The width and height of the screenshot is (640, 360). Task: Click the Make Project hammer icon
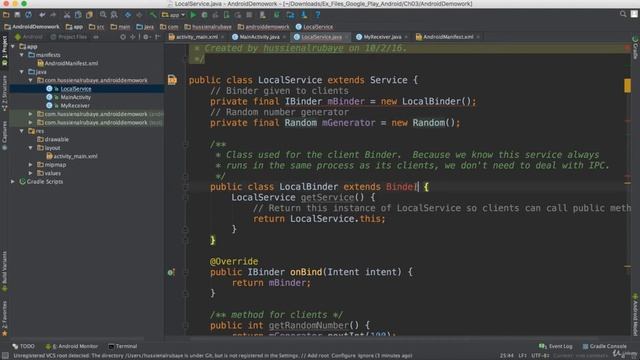pos(153,15)
